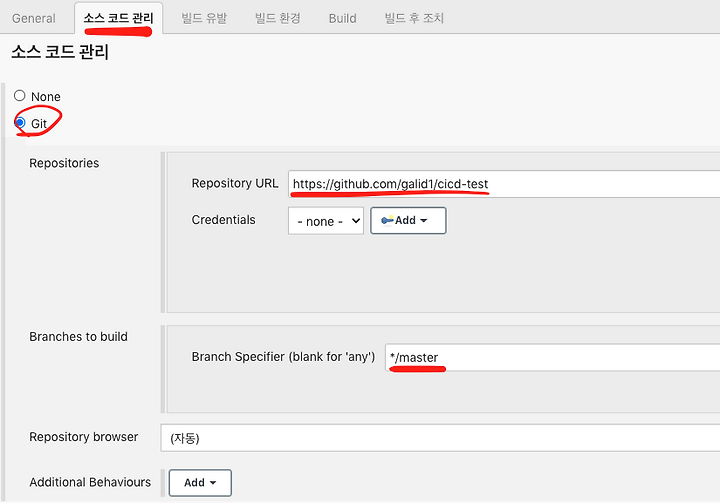Screen dimensions: 720x503
Task: Open the Repository browser dropdown
Action: click(x=440, y=438)
